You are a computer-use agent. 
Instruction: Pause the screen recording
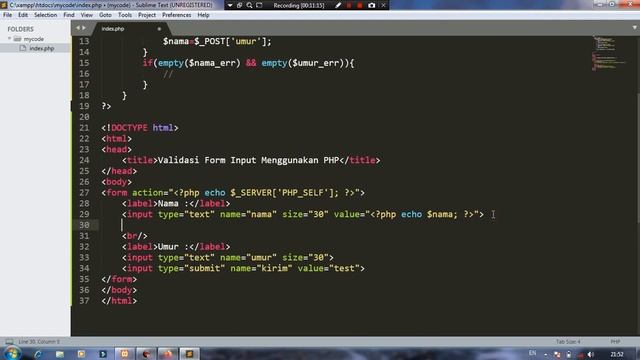click(349, 5)
